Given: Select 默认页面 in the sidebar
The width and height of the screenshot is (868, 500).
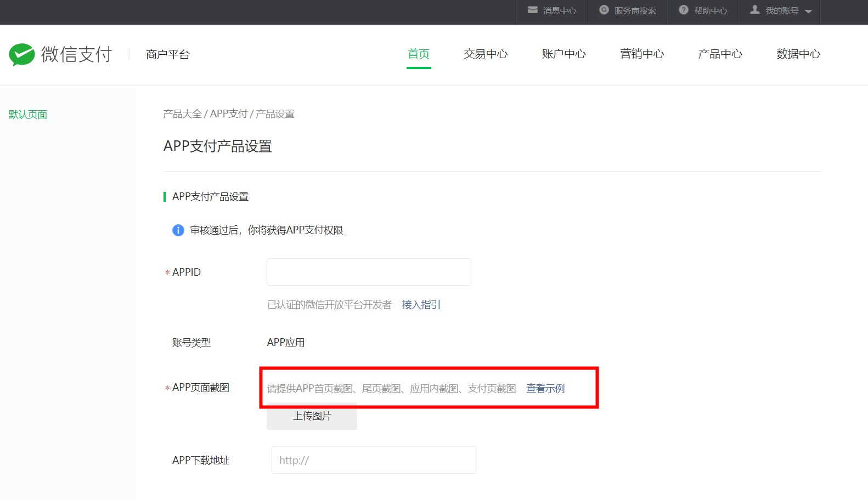Looking at the screenshot, I should click(28, 115).
